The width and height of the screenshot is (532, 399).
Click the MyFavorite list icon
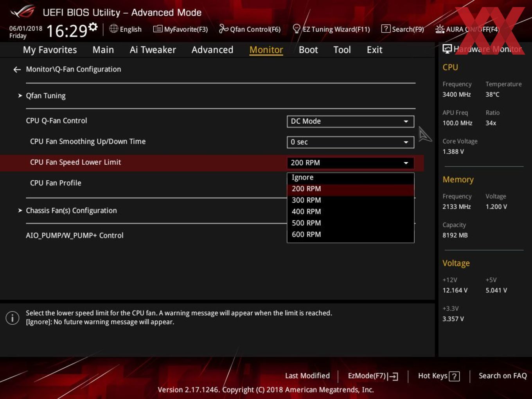(158, 29)
